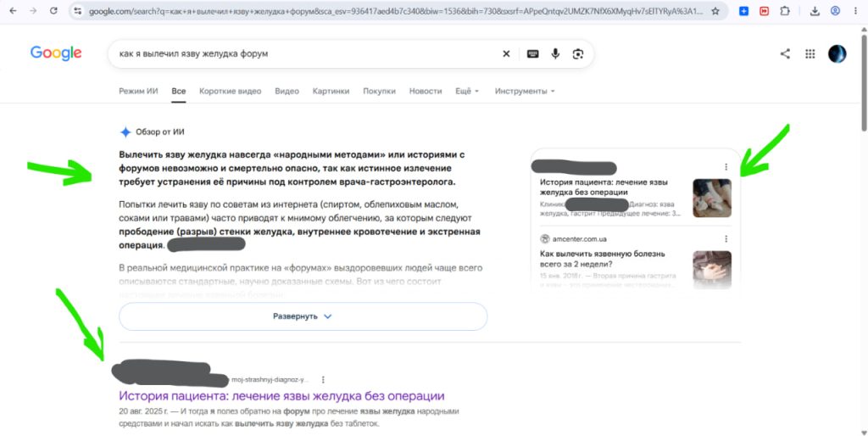
Task: Open the Картинки tab
Action: coord(331,91)
